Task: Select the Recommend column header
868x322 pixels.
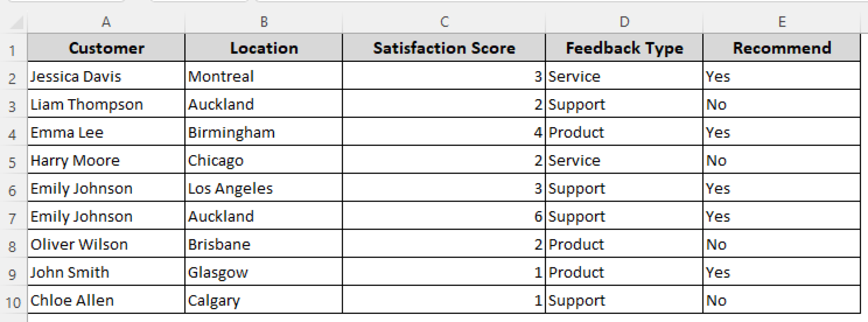Action: [x=781, y=20]
